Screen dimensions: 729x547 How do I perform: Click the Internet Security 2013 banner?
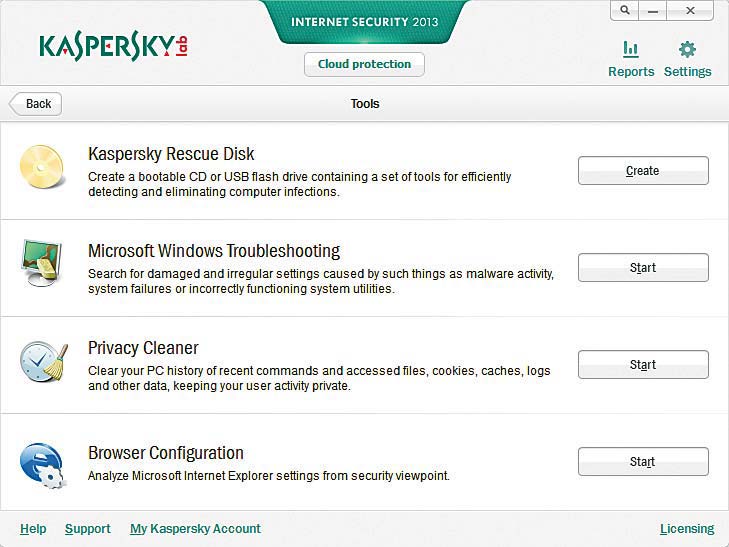click(x=364, y=22)
